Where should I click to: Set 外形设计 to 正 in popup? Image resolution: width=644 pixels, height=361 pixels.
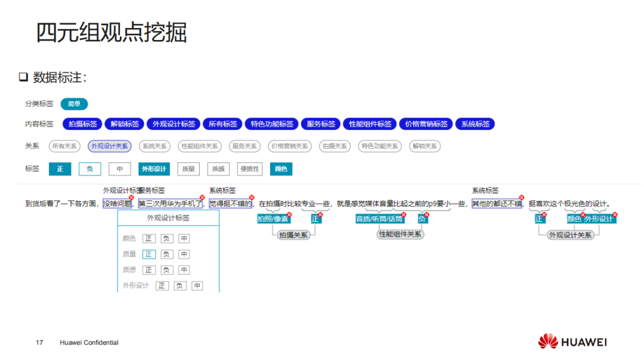coord(162,286)
